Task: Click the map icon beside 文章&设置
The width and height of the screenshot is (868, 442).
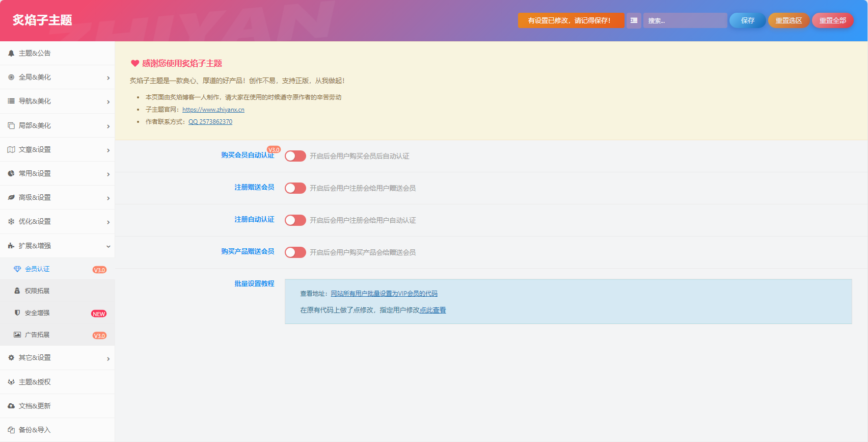Action: click(x=11, y=149)
